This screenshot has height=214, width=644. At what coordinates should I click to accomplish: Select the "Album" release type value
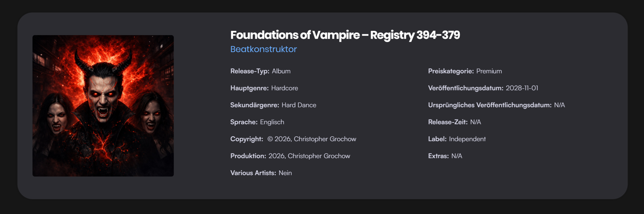[x=281, y=71]
